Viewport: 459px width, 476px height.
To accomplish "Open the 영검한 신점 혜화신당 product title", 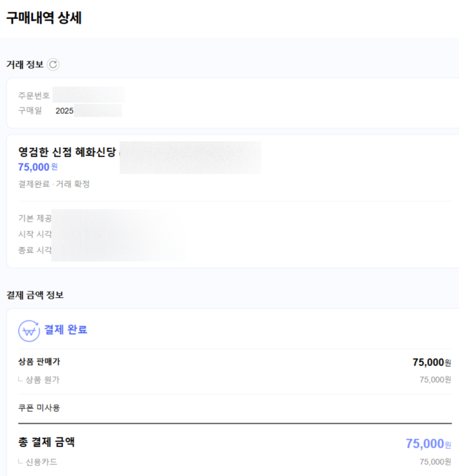I will click(67, 152).
